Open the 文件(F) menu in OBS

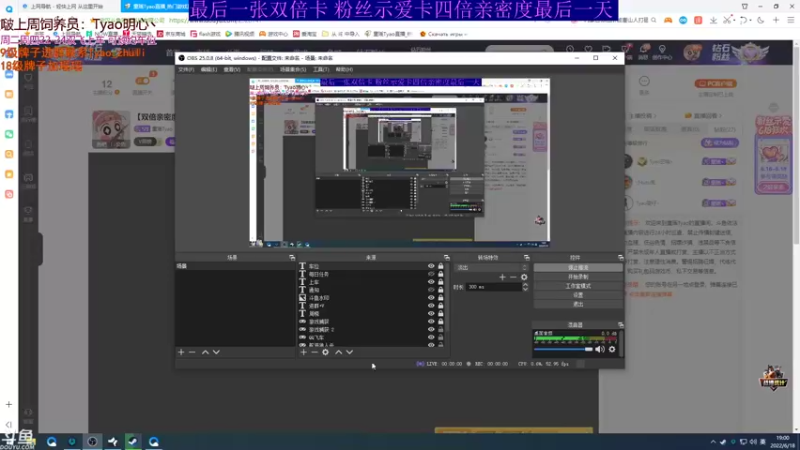[186, 69]
